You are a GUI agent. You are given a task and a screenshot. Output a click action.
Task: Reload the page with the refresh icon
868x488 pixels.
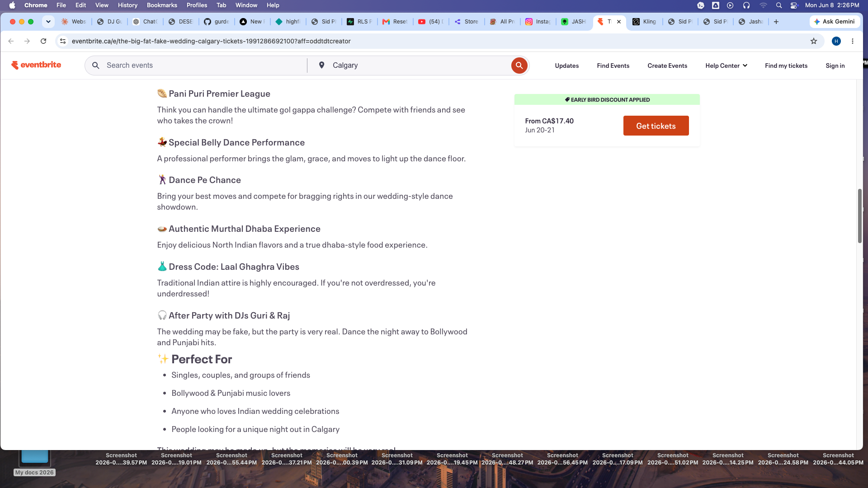[x=43, y=41]
